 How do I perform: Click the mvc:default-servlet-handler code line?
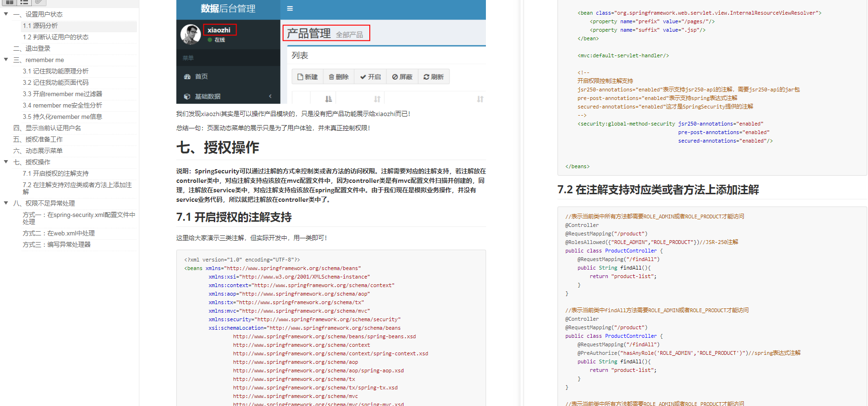tap(623, 55)
